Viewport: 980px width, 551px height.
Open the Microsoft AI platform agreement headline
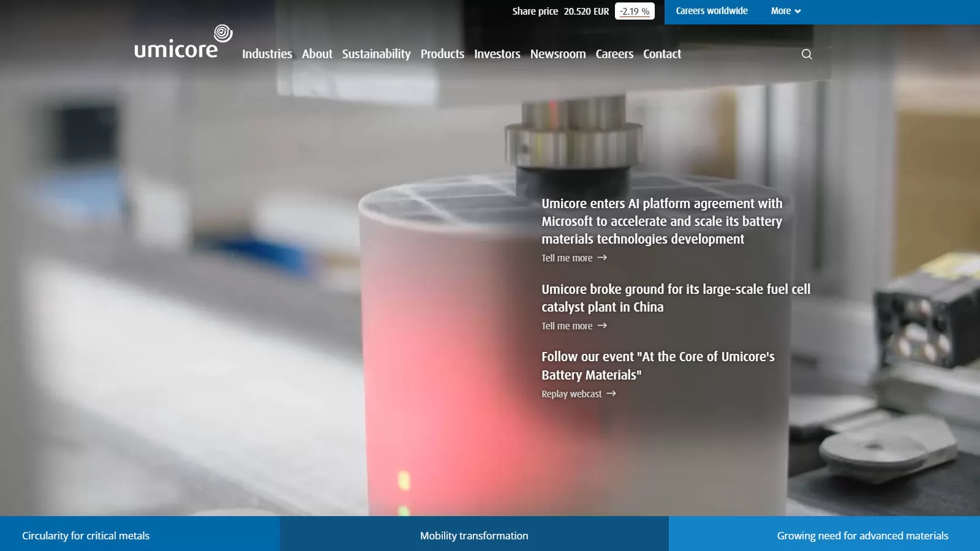(x=662, y=221)
